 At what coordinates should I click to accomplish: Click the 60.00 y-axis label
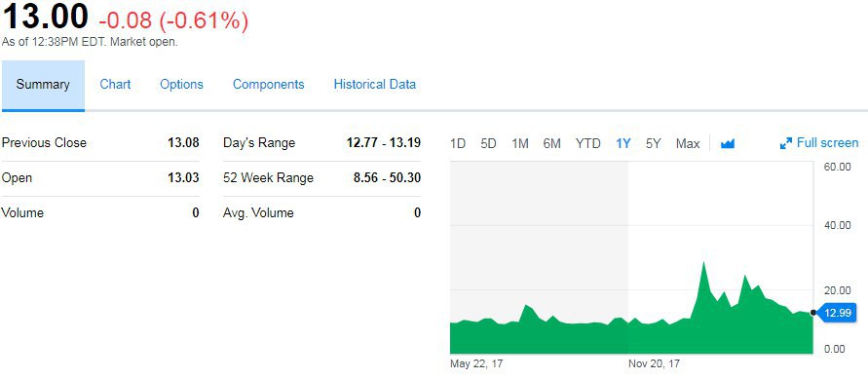tap(837, 168)
